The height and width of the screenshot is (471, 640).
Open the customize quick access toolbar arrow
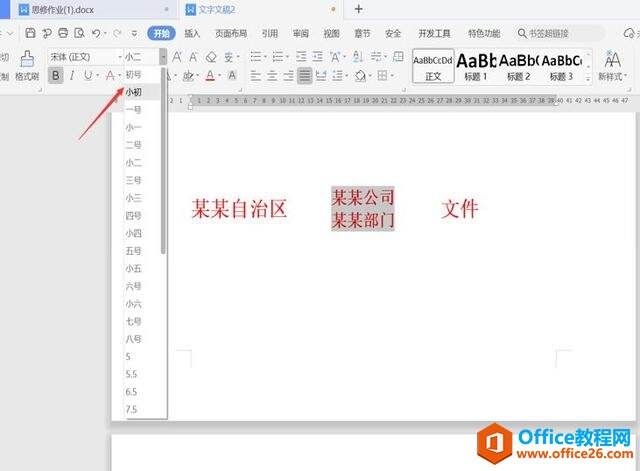[134, 33]
